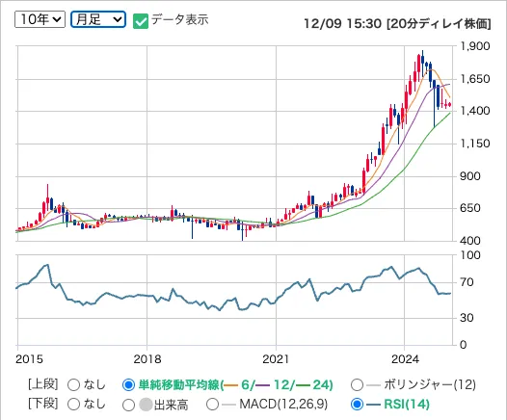507x420 pixels.
Task: Click the 2024 year axis label
Action: point(405,359)
